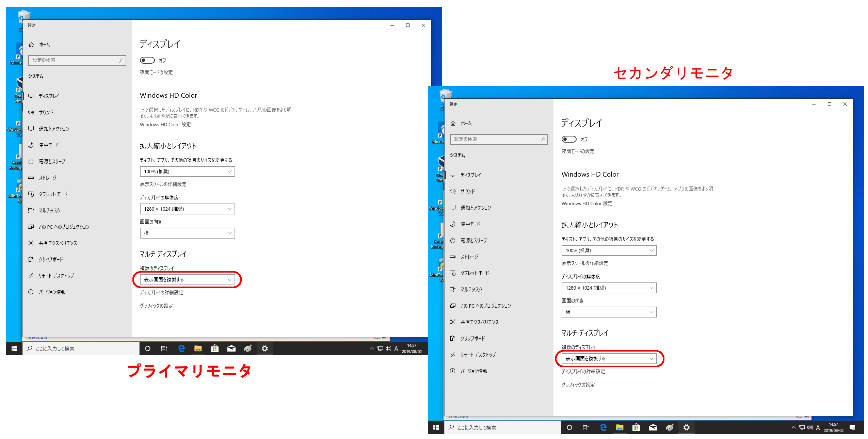Screen dimensions: 868x439
Task: Click Microsoft Store icon on primary taskbar
Action: (x=214, y=348)
